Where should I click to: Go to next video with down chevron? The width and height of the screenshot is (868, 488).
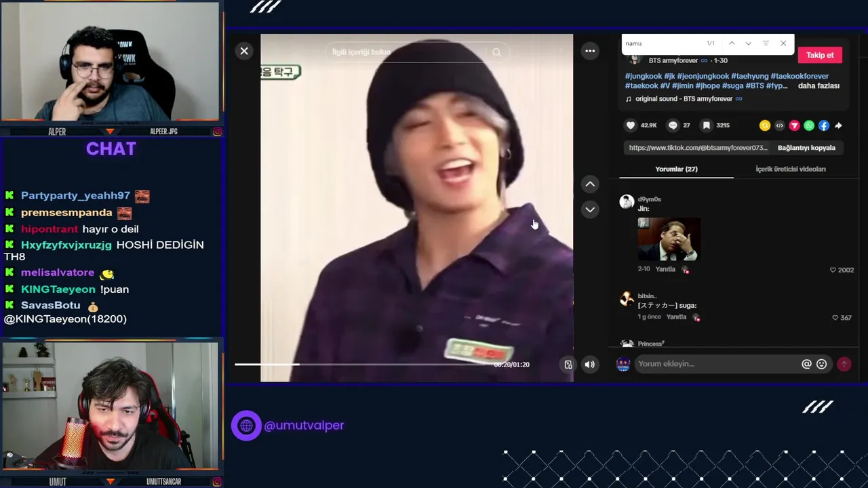point(590,209)
